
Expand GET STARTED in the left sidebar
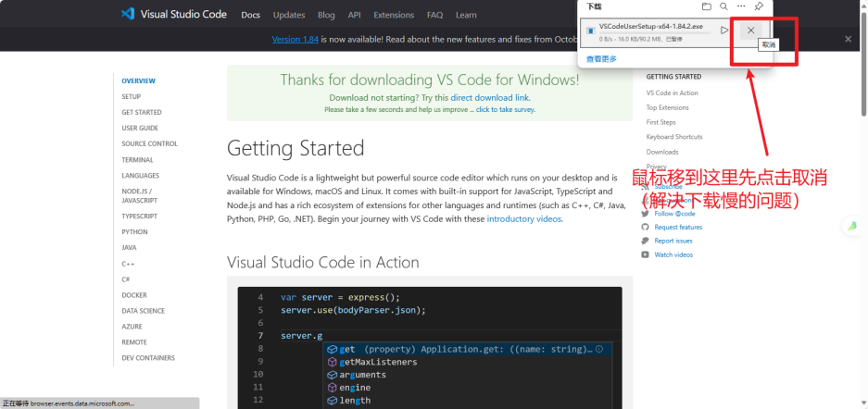pyautogui.click(x=142, y=112)
